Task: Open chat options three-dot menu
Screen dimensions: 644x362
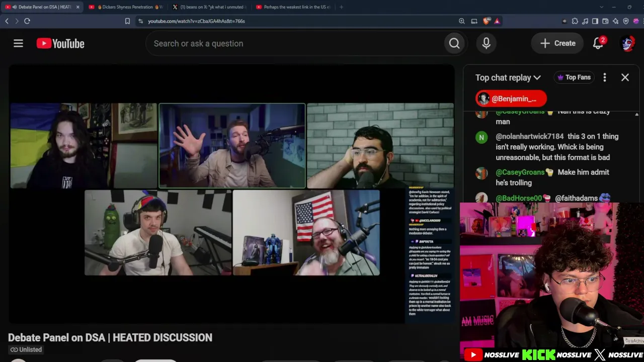Action: click(605, 77)
